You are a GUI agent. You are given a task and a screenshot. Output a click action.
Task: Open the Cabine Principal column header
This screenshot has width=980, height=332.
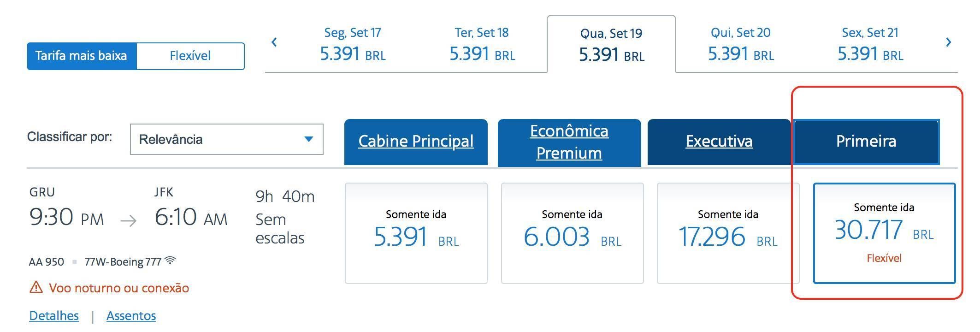[x=416, y=142]
